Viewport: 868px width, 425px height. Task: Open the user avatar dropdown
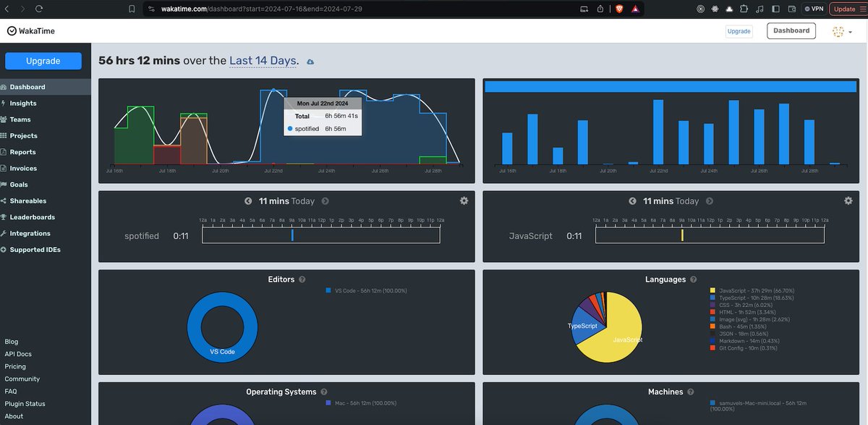click(x=842, y=32)
